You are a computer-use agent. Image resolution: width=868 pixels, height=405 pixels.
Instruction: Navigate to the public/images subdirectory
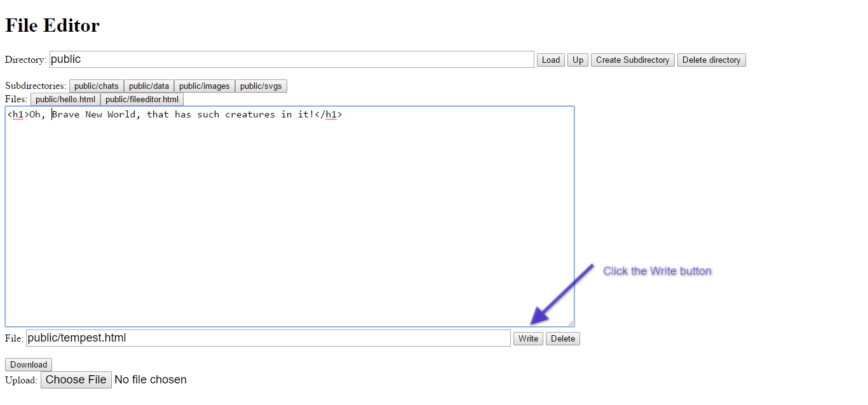(204, 86)
